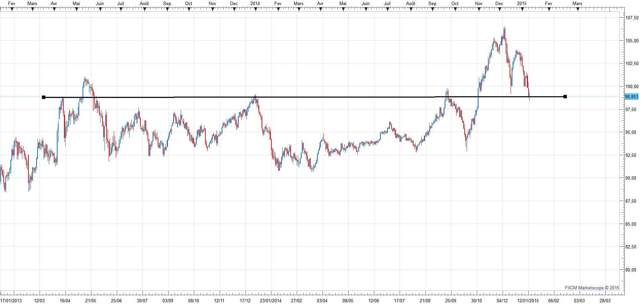This screenshot has height=305, width=644.
Task: Click the 08/05 date on the bottom axis
Action: [x=348, y=301]
